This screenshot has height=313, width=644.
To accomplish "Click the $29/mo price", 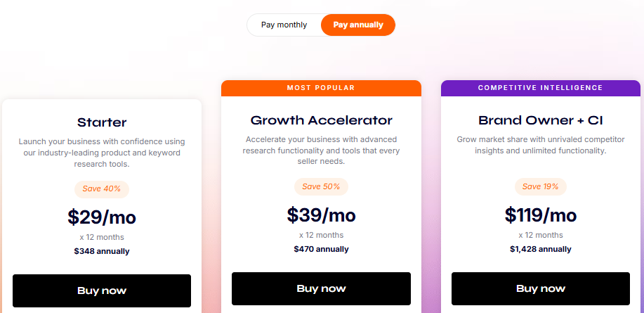I will pyautogui.click(x=102, y=217).
